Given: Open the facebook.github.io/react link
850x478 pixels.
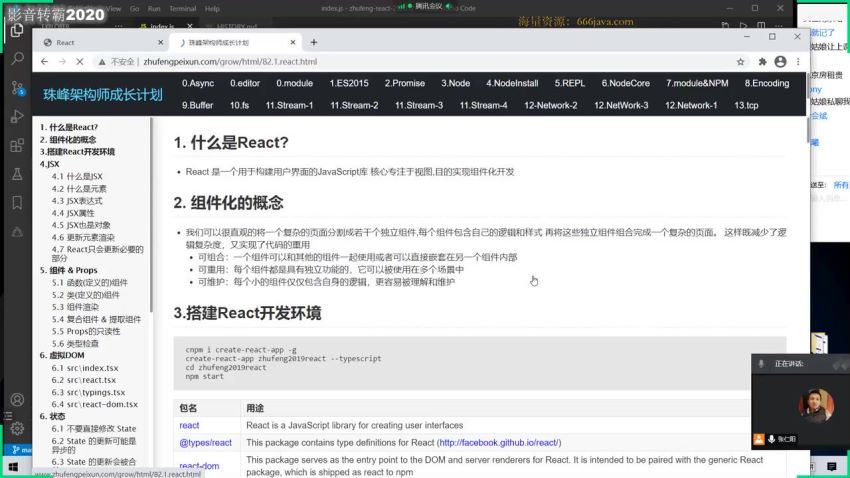Looking at the screenshot, I should click(499, 443).
